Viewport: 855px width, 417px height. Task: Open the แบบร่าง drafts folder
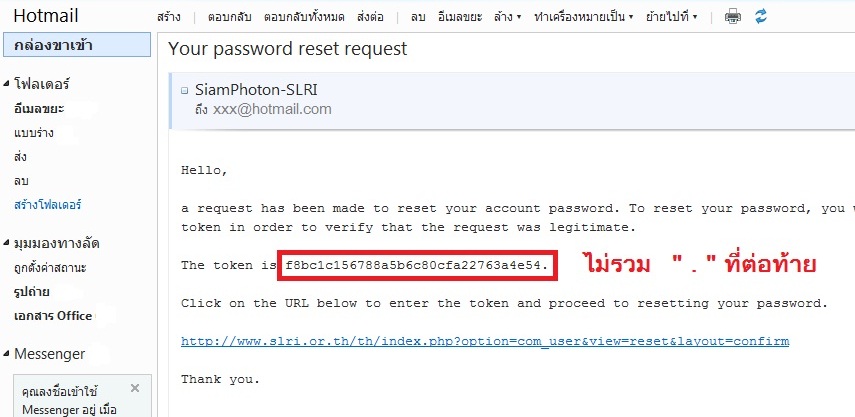pyautogui.click(x=33, y=133)
